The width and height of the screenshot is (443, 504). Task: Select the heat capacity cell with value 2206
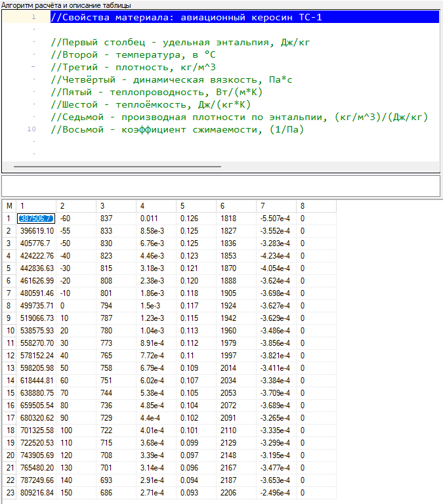pos(236,492)
